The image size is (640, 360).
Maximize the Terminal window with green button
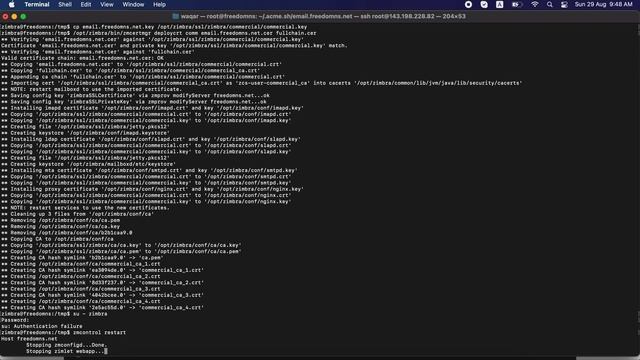point(23,16)
